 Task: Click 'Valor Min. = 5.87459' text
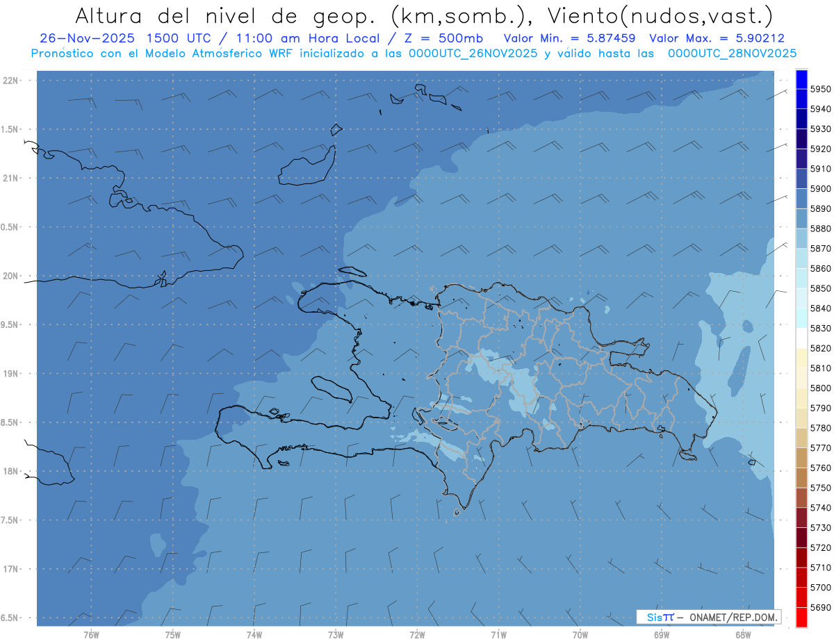(569, 38)
